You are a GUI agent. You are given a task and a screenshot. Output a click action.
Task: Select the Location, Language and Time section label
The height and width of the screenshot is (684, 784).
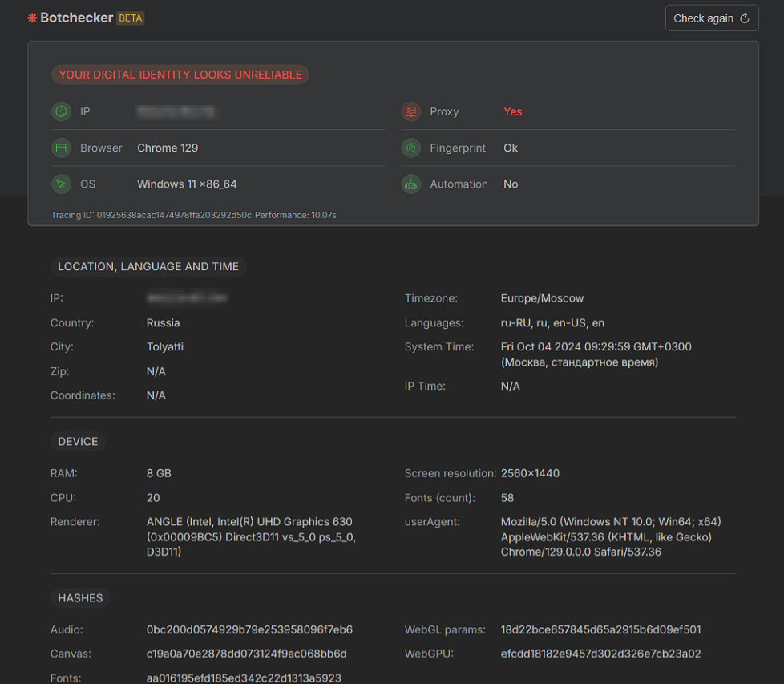click(148, 266)
